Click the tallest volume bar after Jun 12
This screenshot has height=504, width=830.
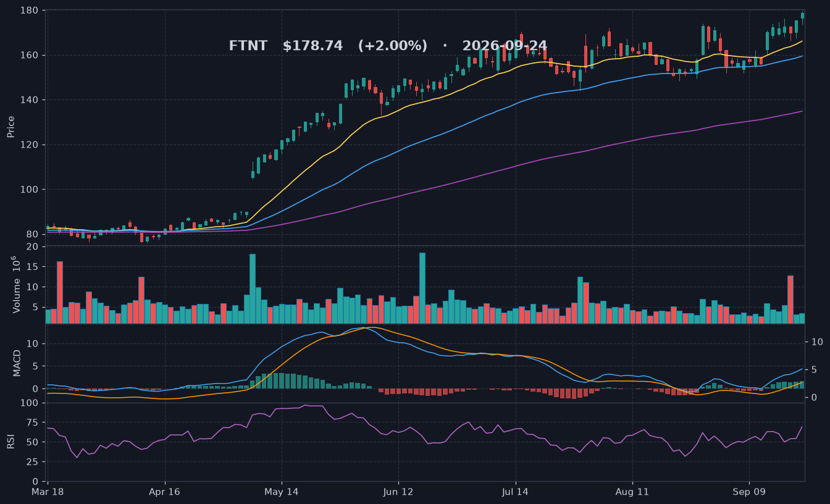point(422,288)
